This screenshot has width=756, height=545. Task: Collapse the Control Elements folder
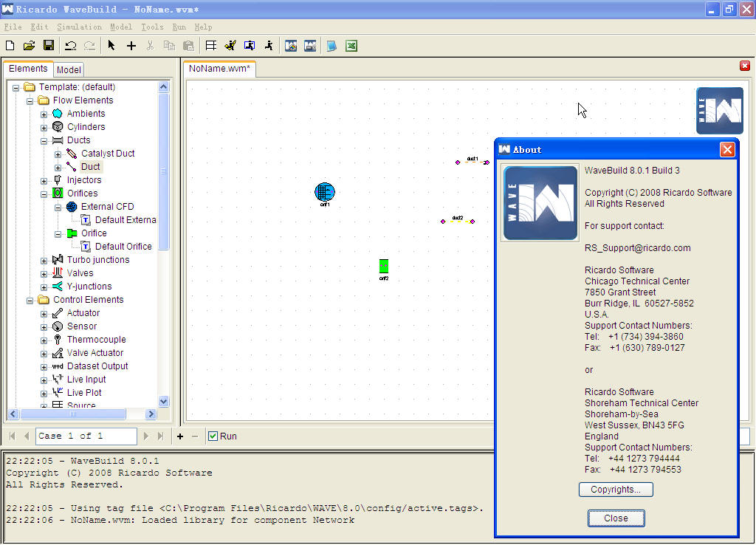tap(30, 301)
